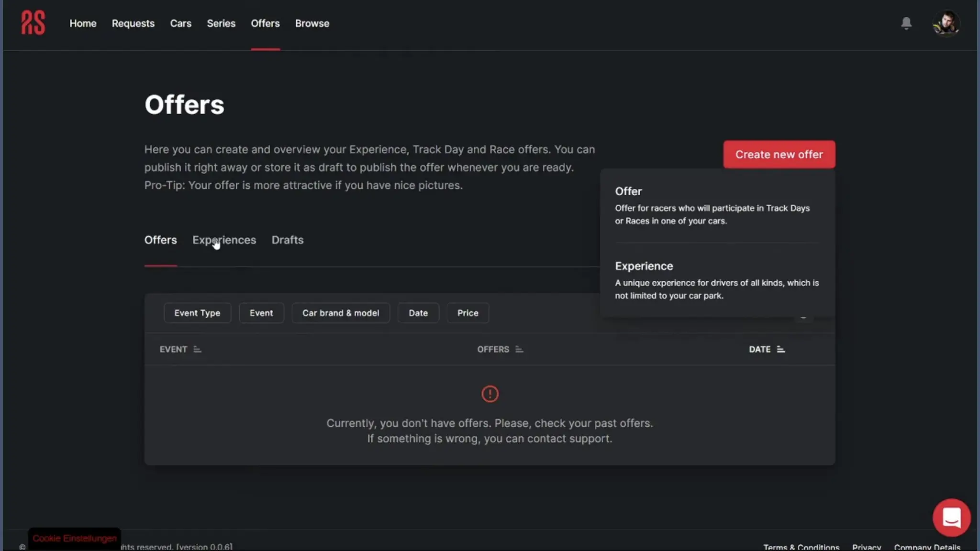The image size is (980, 551).
Task: Click the RS logo icon
Action: click(x=33, y=23)
